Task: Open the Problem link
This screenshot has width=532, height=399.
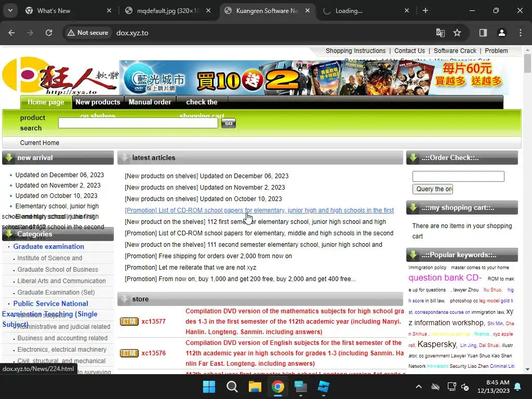Action: (x=496, y=51)
